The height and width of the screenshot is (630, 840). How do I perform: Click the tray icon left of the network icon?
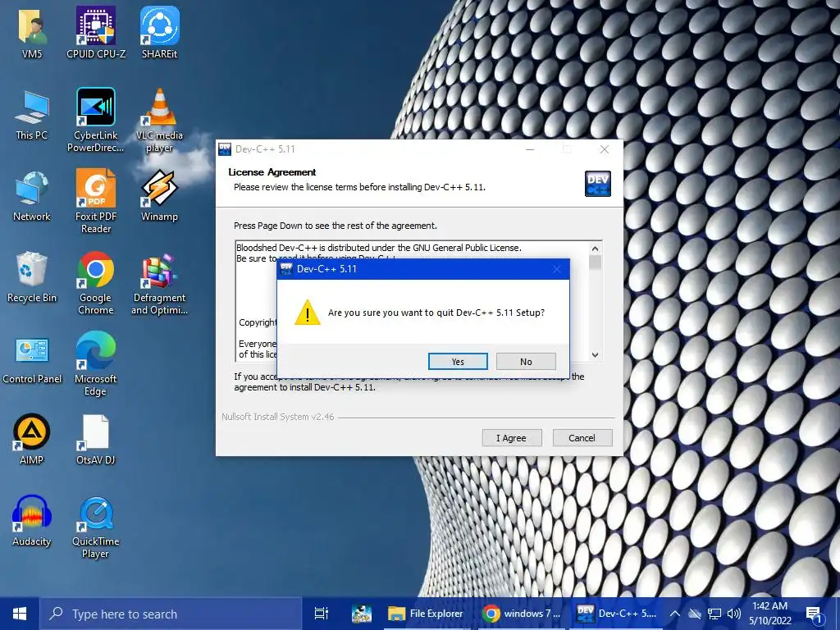click(x=695, y=614)
